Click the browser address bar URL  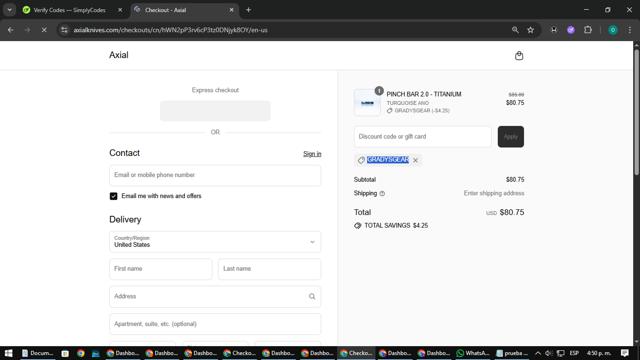(171, 30)
